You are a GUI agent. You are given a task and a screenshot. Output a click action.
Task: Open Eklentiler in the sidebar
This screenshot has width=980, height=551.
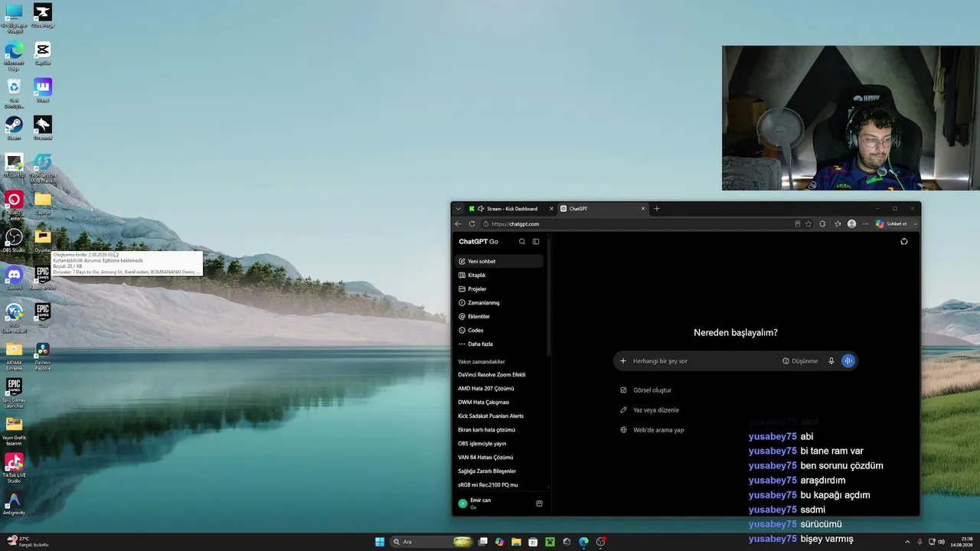pyautogui.click(x=501, y=317)
